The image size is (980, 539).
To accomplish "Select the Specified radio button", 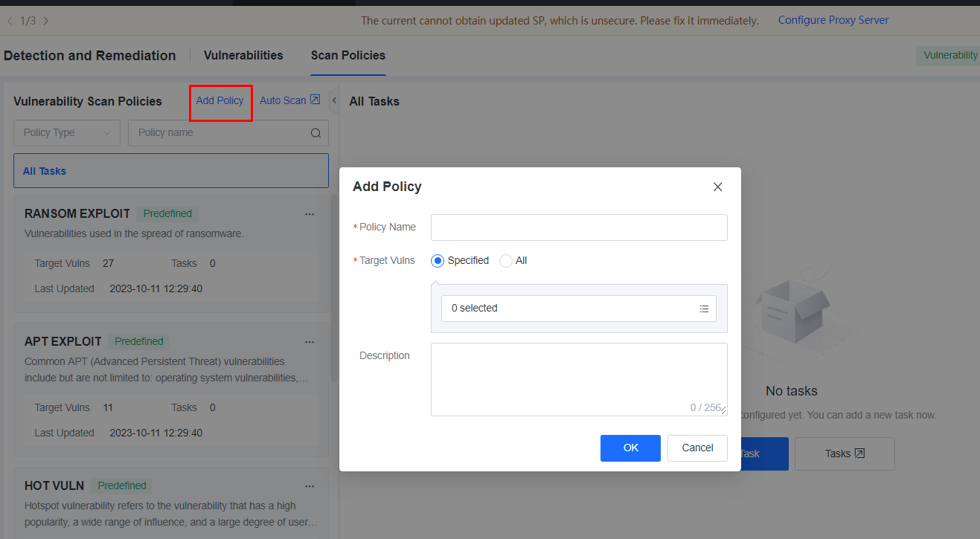I will click(438, 261).
